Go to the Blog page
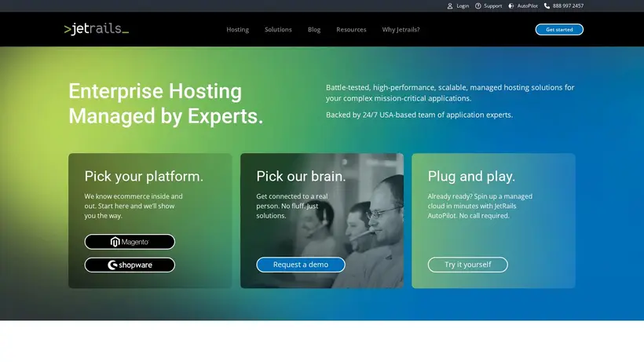644x362 pixels. [314, 30]
